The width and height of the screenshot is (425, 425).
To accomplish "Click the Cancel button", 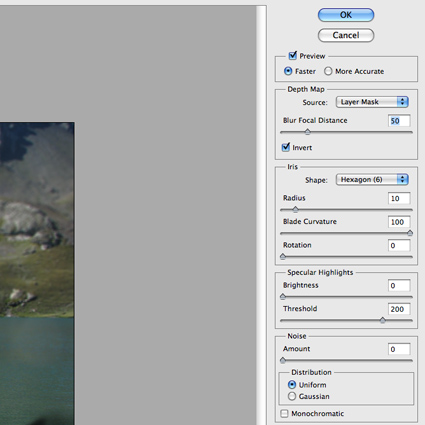I will pos(346,35).
